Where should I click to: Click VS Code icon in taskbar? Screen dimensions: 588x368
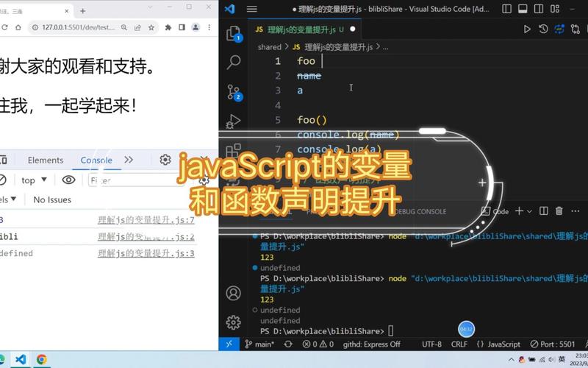[21, 359]
